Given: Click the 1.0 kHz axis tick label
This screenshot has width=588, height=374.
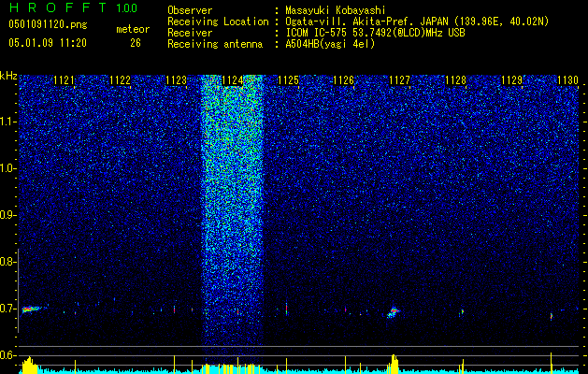Looking at the screenshot, I should pos(8,168).
